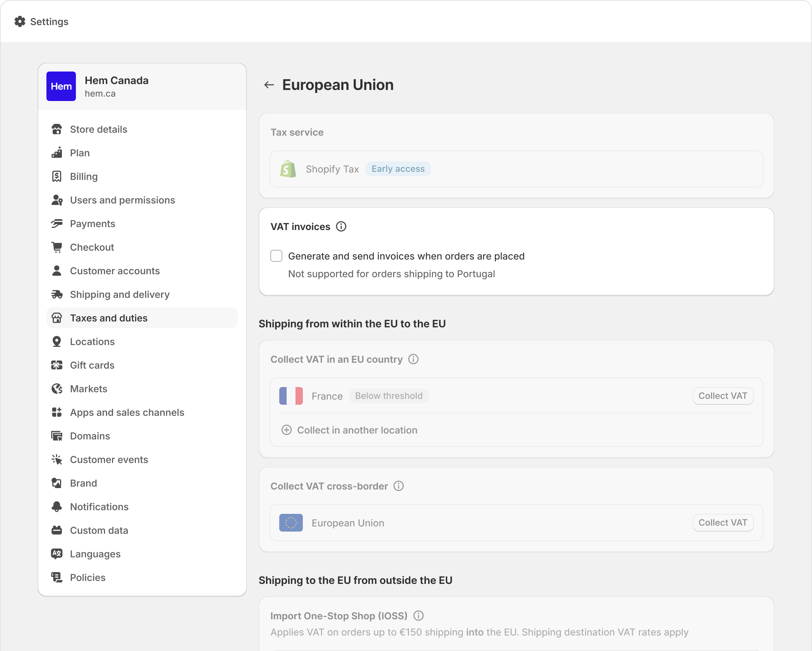Viewport: 812px width, 651px height.
Task: Open Shipping and delivery settings
Action: [x=142, y=295]
